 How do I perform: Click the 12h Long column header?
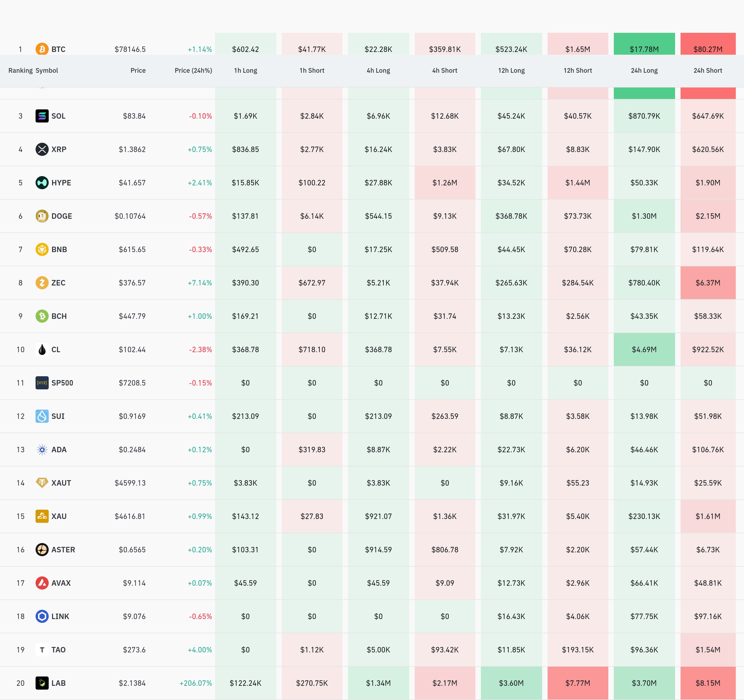511,70
